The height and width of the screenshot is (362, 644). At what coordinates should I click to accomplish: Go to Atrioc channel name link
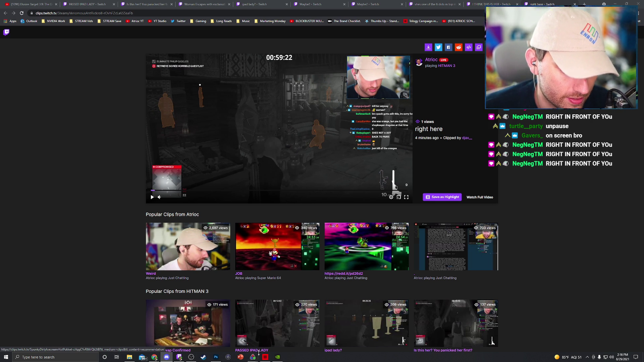click(431, 60)
